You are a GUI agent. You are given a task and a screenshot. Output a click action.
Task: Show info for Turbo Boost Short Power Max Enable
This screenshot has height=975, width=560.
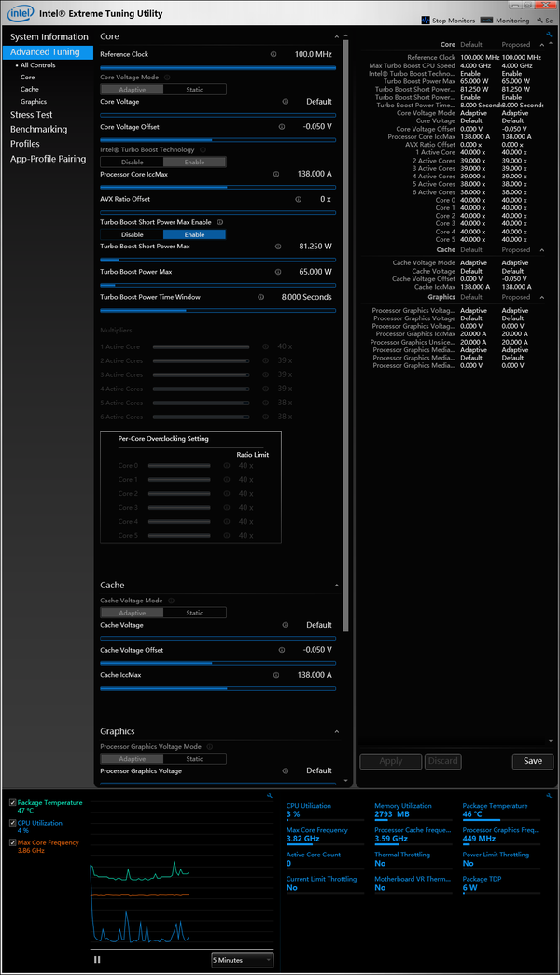[x=220, y=222]
